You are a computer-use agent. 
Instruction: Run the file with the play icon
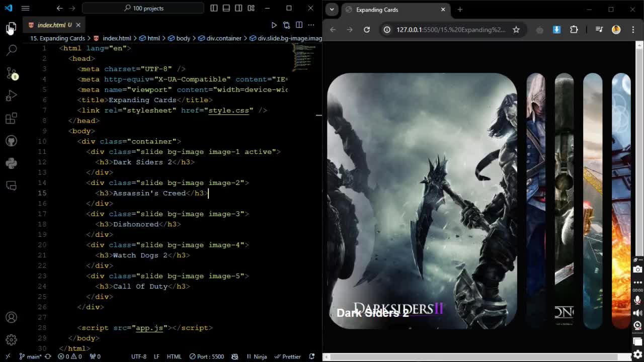point(274,25)
